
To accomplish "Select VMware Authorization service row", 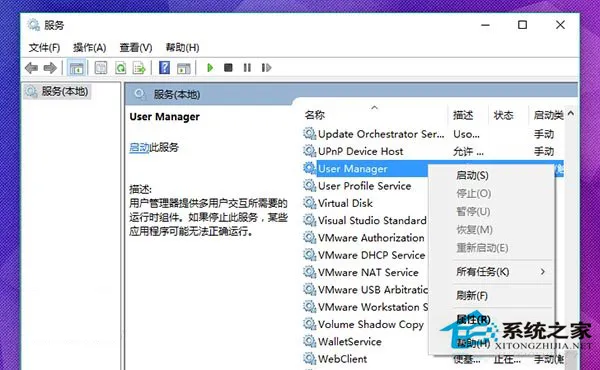I will [371, 238].
